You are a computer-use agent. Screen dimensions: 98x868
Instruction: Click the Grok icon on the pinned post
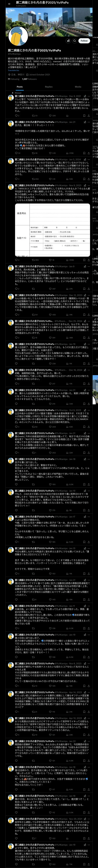click(84, 96)
